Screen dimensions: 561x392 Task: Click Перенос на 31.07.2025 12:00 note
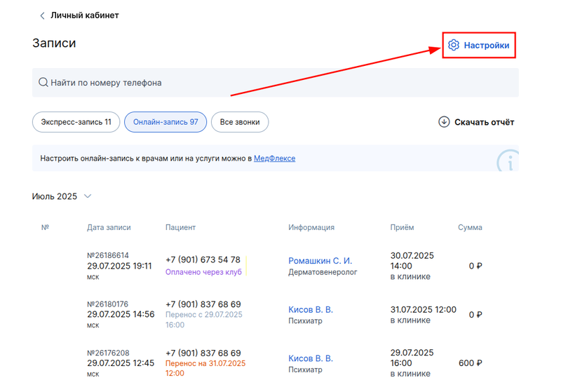click(205, 368)
